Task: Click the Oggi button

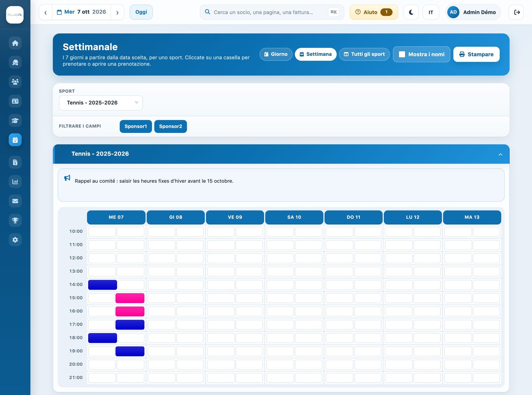Action: [141, 12]
